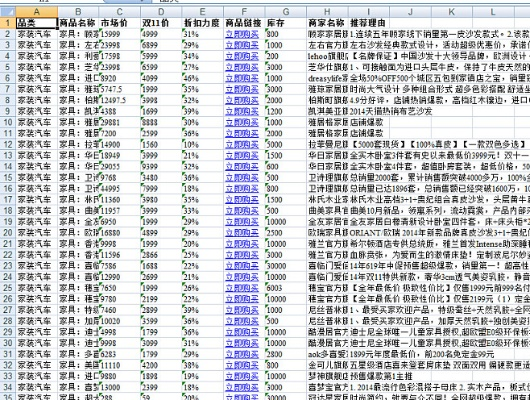
Task: Click the discount cell 34%
Action: [202, 56]
